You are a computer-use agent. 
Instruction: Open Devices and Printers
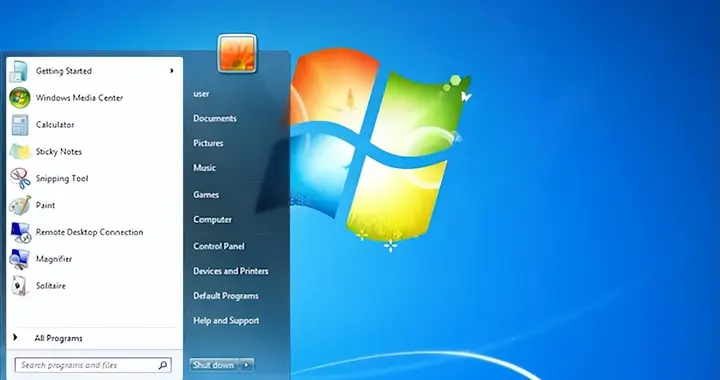point(231,271)
